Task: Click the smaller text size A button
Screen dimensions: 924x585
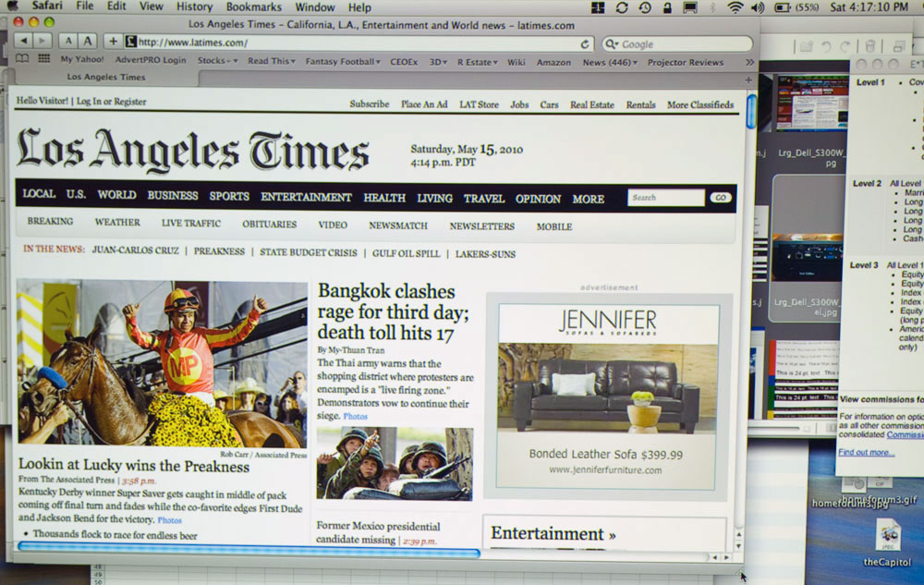Action: (x=68, y=41)
